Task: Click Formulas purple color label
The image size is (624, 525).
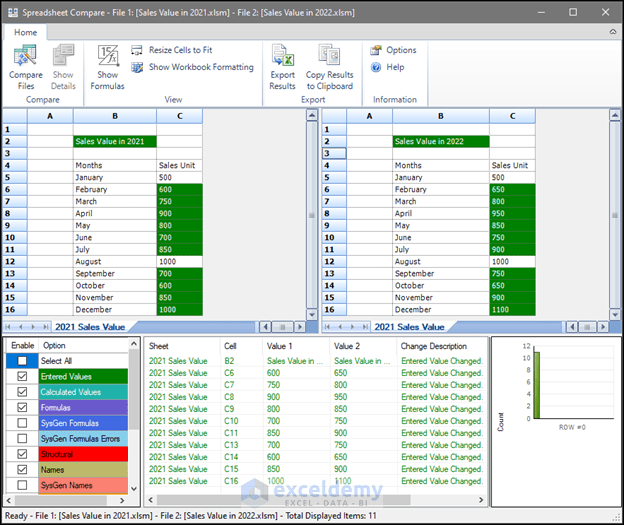Action: click(83, 407)
